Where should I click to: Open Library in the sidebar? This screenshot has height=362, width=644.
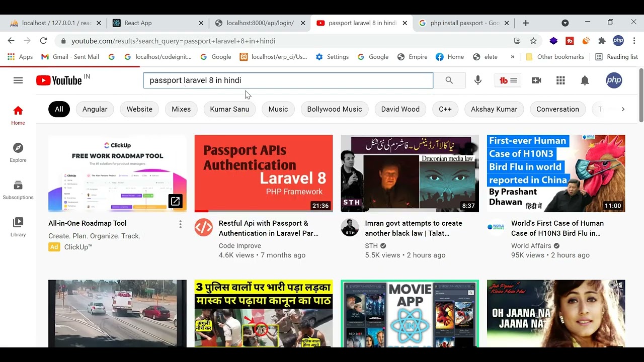[x=18, y=227]
